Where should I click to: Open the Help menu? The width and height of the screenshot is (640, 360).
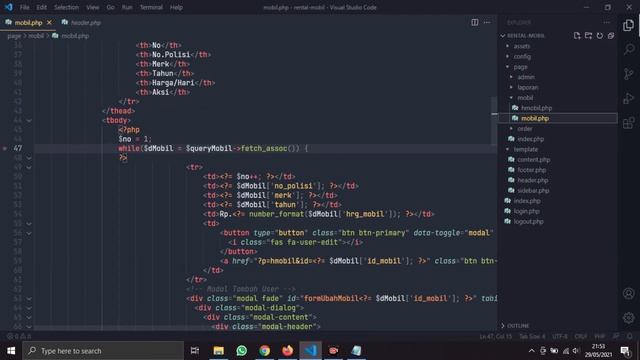(176, 7)
